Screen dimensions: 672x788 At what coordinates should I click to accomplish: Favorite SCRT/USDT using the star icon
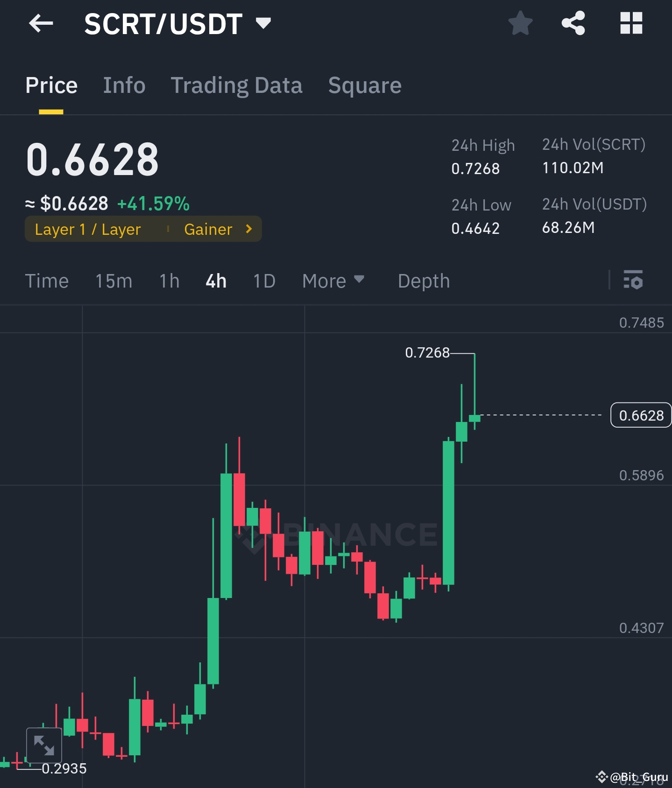click(520, 24)
